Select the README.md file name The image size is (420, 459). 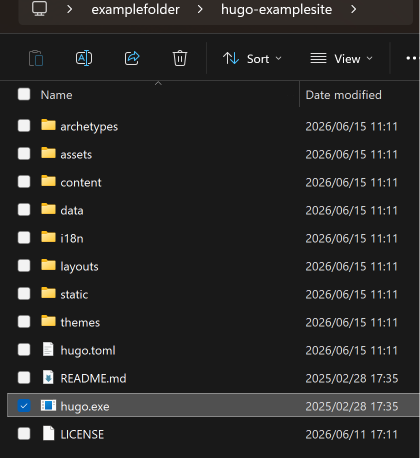tap(93, 379)
